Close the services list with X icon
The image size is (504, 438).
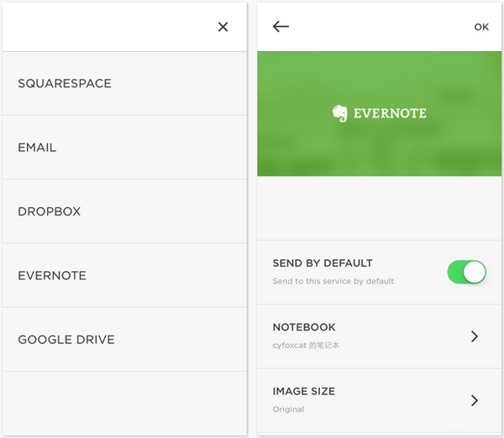[223, 27]
